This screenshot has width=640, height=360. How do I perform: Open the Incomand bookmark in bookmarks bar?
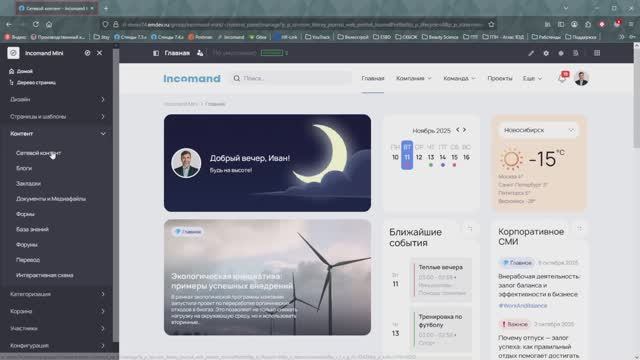231,37
